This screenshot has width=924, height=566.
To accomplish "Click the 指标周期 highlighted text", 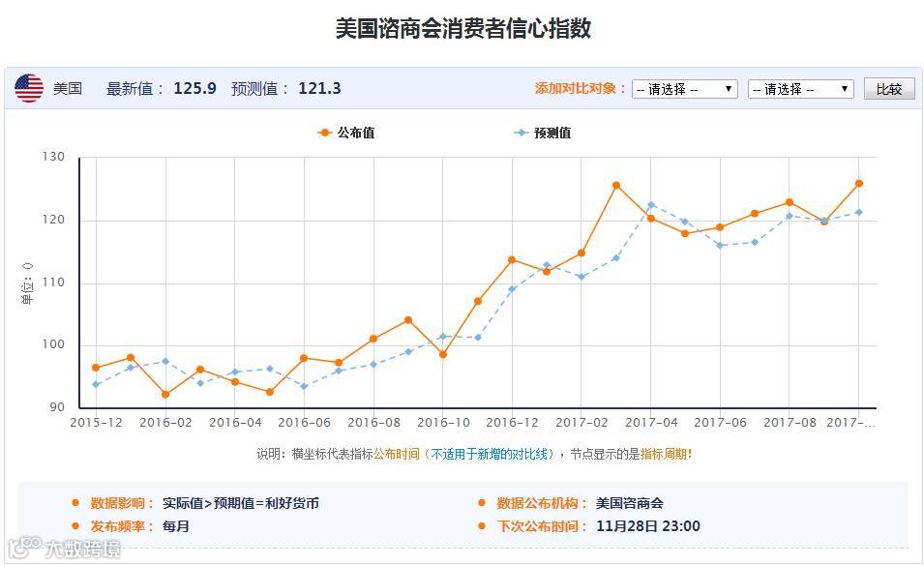I will click(666, 454).
